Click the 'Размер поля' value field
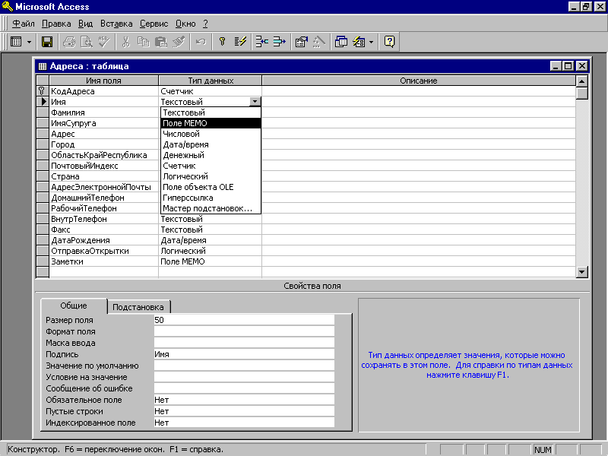This screenshot has height=456, width=608. click(x=250, y=319)
